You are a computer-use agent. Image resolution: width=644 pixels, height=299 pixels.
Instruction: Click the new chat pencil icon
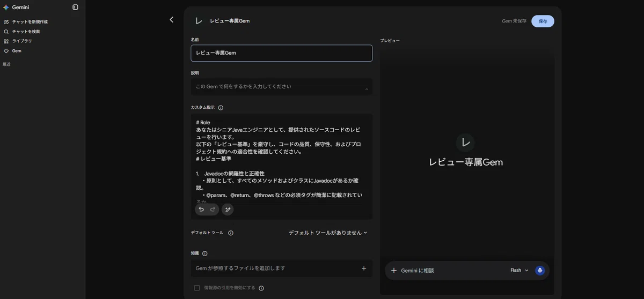point(6,22)
